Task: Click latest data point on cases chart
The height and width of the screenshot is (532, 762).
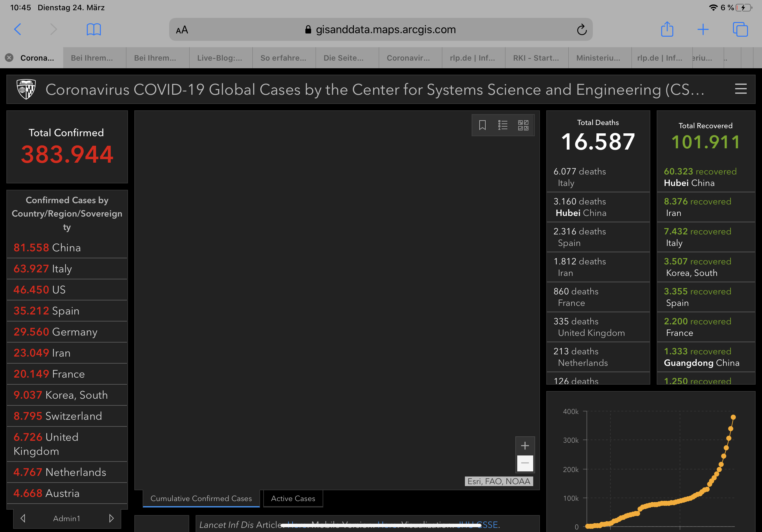Action: (733, 417)
